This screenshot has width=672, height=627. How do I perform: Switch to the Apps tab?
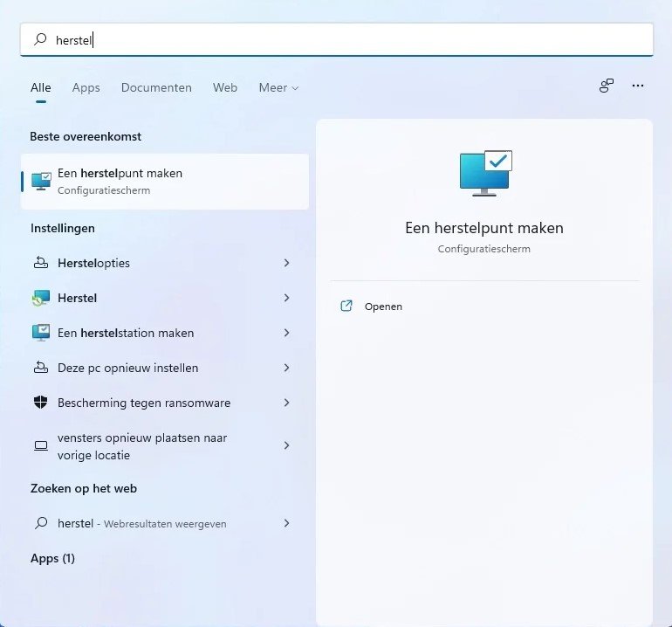[86, 87]
